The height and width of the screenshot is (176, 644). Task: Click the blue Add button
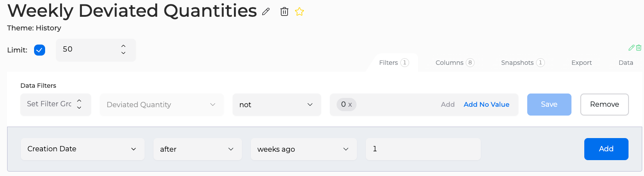click(x=606, y=149)
